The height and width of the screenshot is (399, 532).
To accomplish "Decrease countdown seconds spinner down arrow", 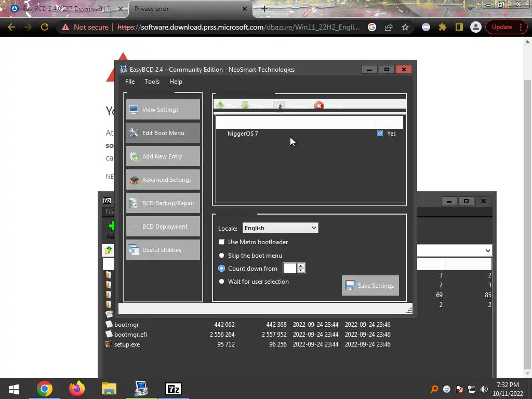I will 301,271.
